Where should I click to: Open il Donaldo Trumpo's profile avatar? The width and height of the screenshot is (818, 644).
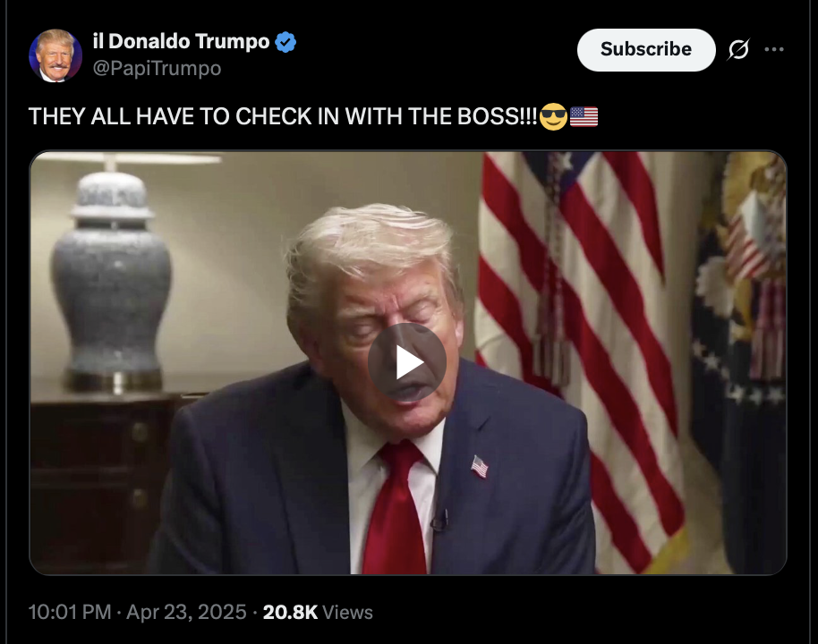click(x=55, y=55)
